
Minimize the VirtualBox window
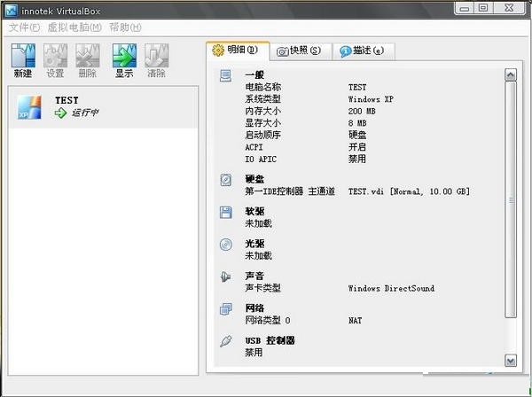coord(465,8)
